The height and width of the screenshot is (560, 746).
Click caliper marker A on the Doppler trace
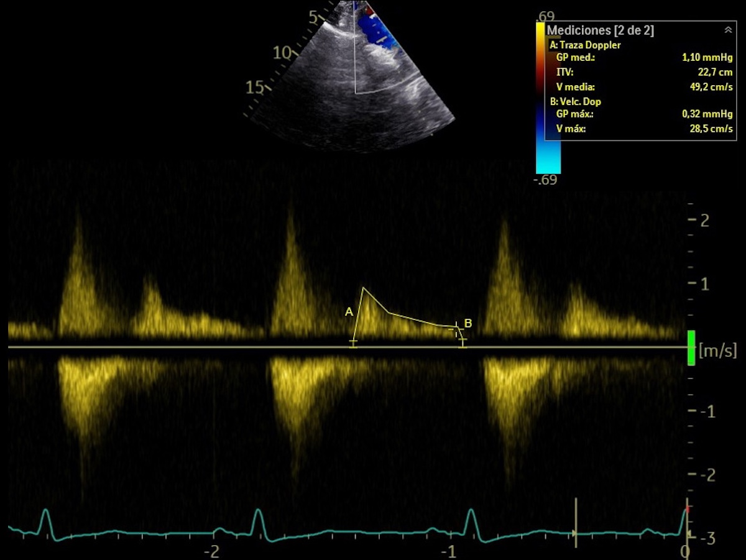pos(349,311)
